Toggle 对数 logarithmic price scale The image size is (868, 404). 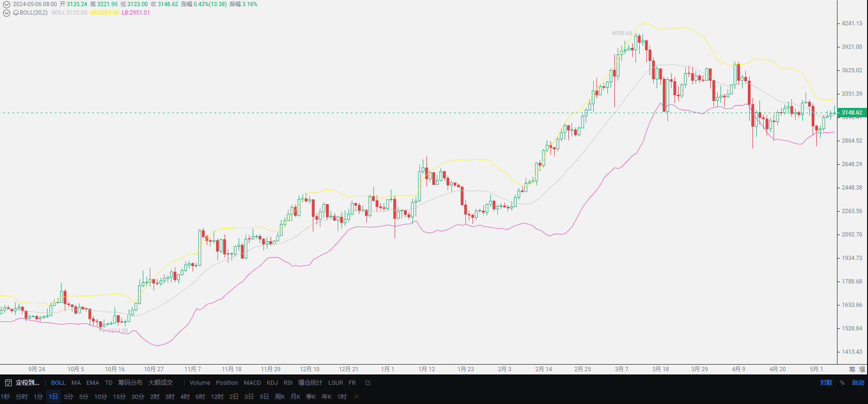826,383
